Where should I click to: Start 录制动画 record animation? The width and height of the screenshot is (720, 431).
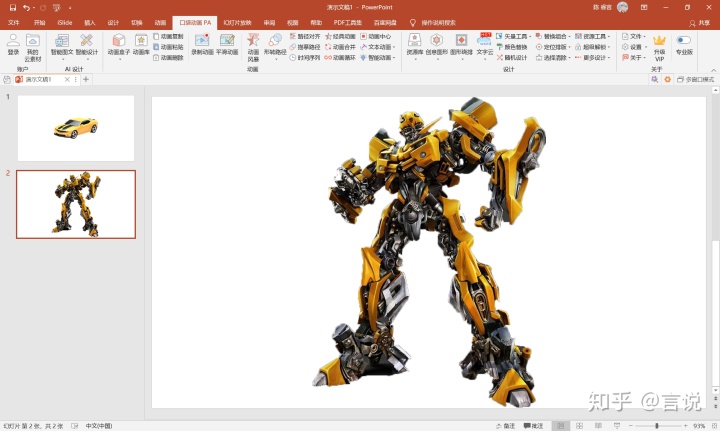(202, 45)
